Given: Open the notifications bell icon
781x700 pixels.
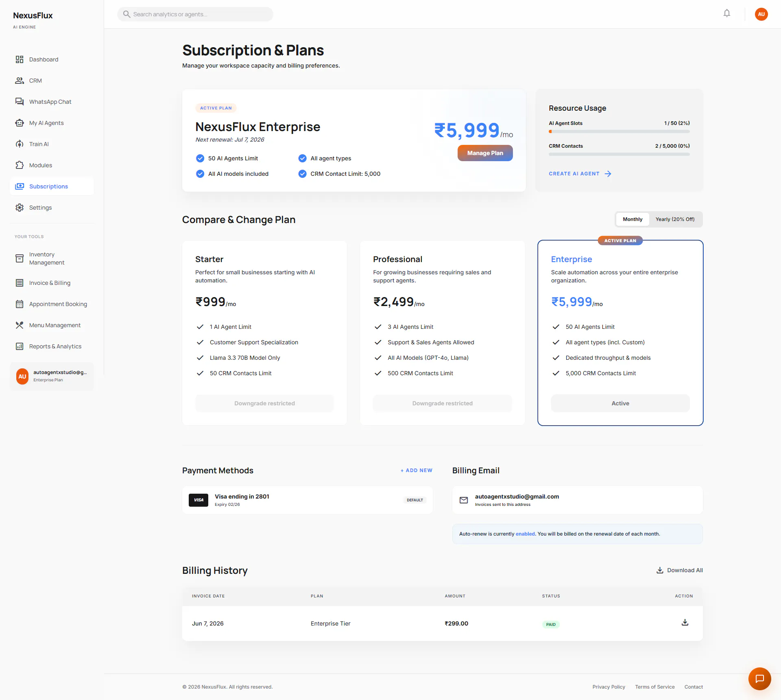Looking at the screenshot, I should click(x=727, y=13).
